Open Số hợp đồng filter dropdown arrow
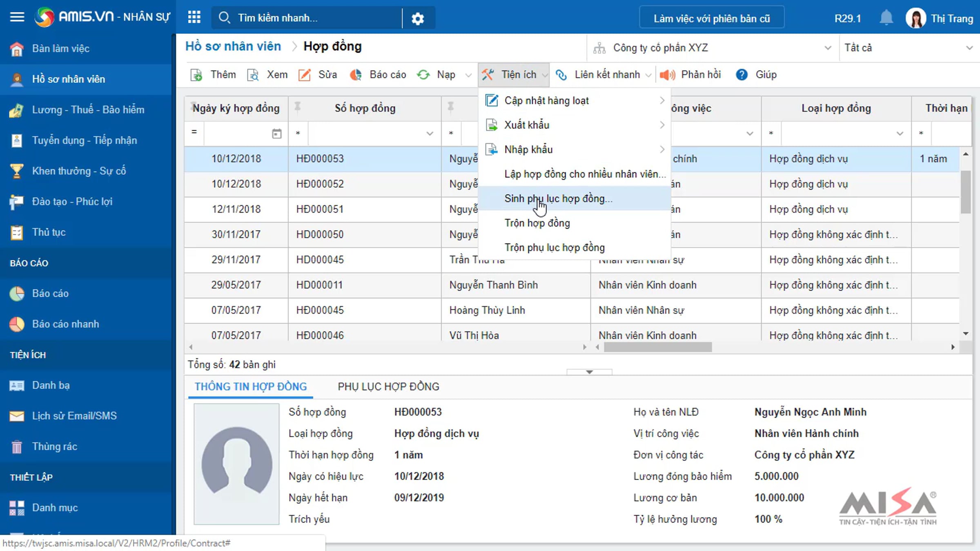980x551 pixels. tap(430, 133)
